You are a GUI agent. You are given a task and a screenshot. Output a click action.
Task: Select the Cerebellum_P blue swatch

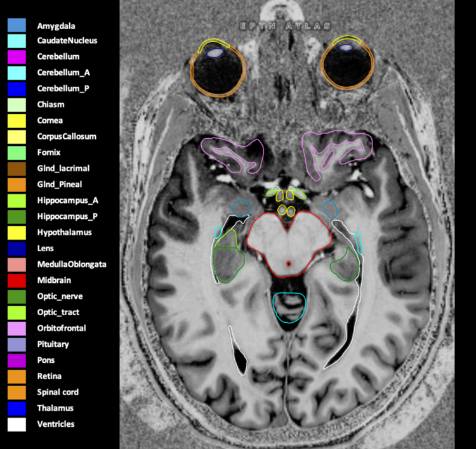17,89
